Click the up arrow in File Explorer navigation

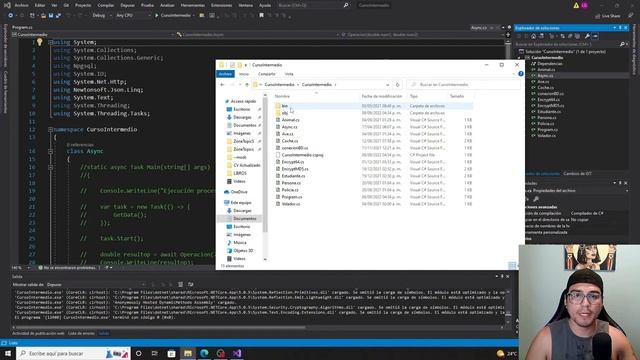(247, 84)
